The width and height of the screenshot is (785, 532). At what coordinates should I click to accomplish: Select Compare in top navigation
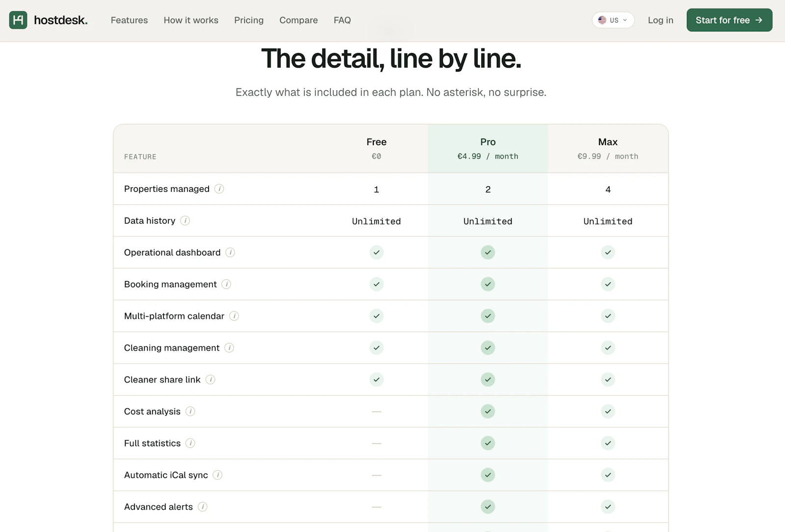[x=299, y=20]
